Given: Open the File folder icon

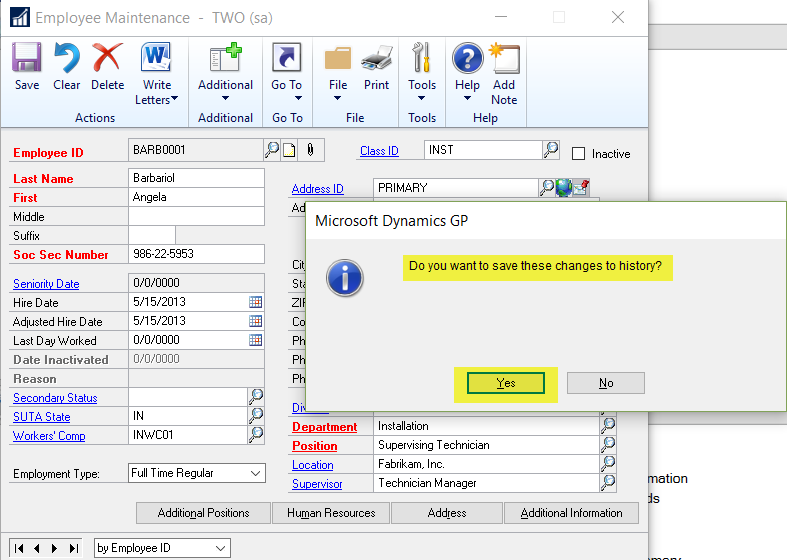Looking at the screenshot, I should click(x=338, y=58).
